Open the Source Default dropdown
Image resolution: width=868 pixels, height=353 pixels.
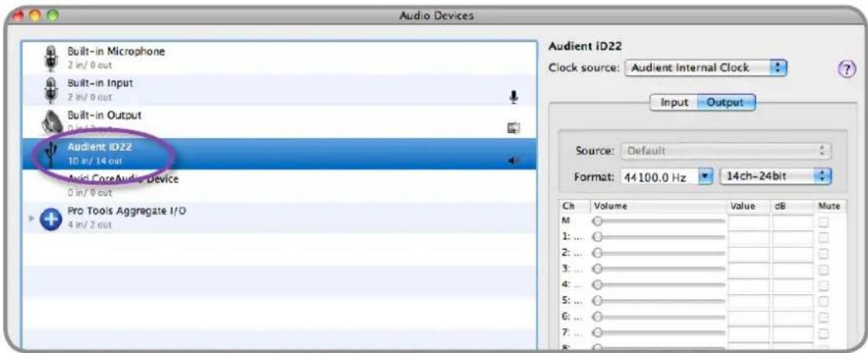point(727,150)
